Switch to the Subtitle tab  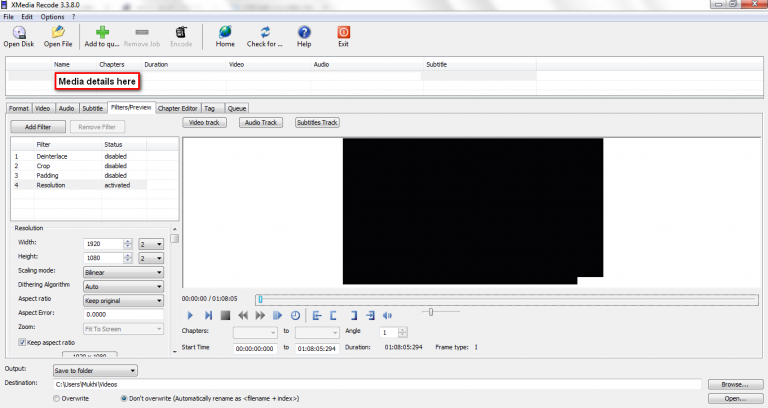coord(93,108)
